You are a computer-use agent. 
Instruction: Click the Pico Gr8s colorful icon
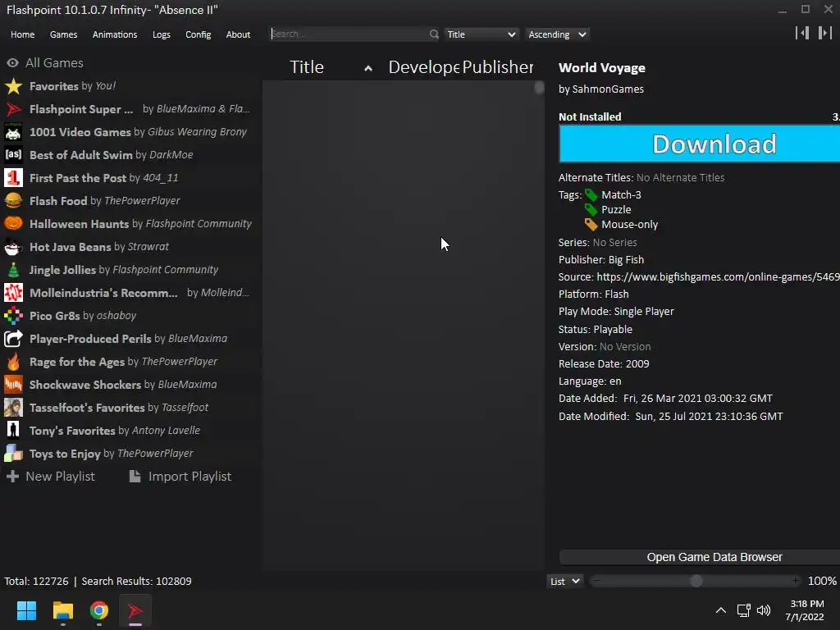(13, 316)
